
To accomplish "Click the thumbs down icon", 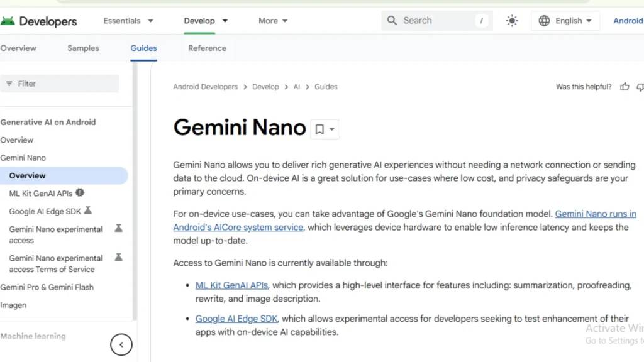I will (640, 87).
